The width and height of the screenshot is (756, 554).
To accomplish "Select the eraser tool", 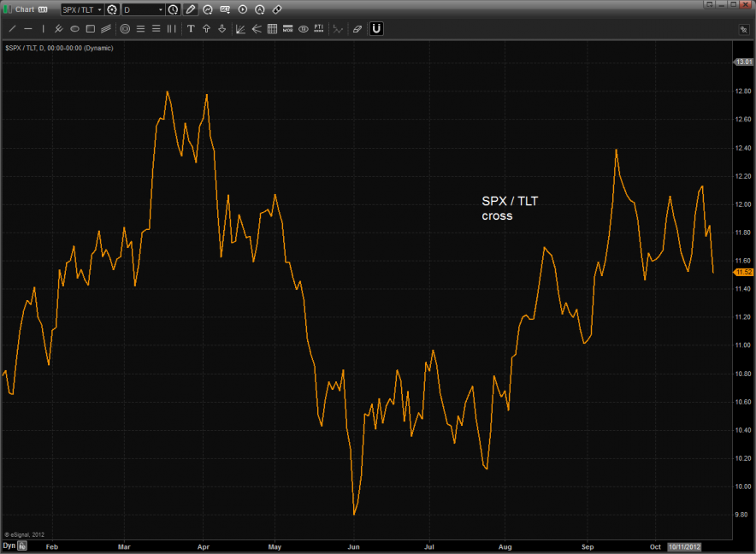I will coord(357,28).
